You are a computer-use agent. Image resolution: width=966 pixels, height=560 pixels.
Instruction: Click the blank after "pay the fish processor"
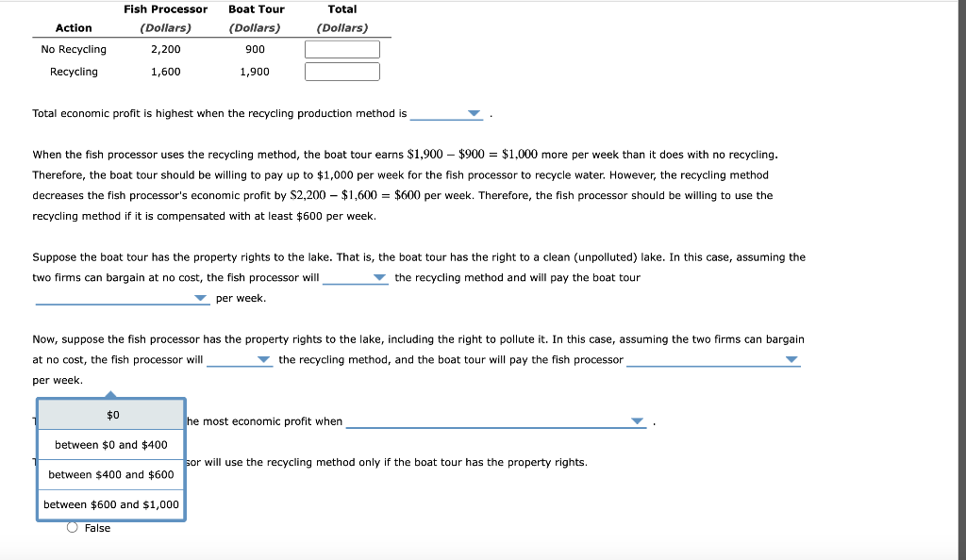[x=712, y=359]
